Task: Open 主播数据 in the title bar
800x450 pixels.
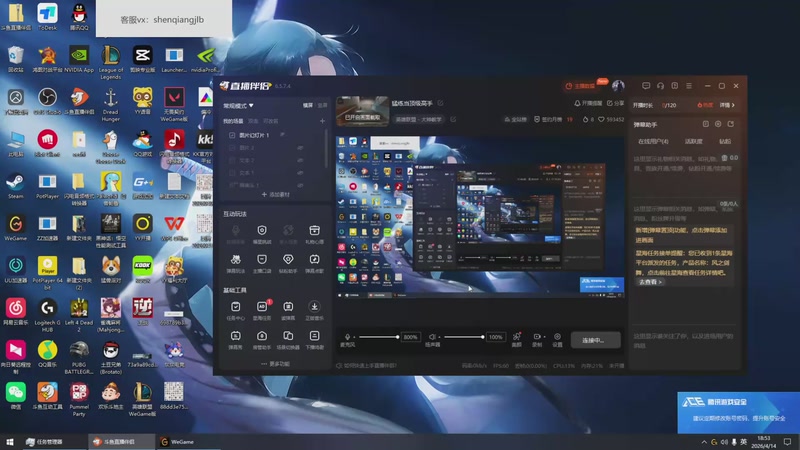Action: click(x=580, y=86)
